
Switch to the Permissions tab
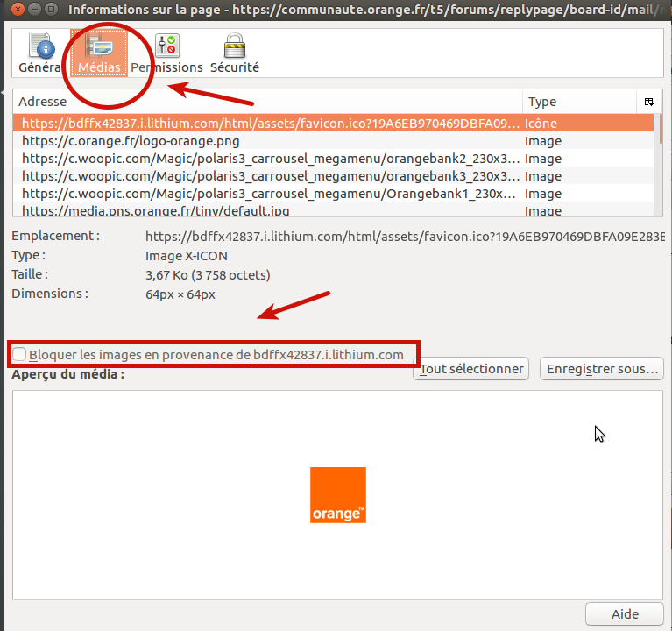coord(166,53)
